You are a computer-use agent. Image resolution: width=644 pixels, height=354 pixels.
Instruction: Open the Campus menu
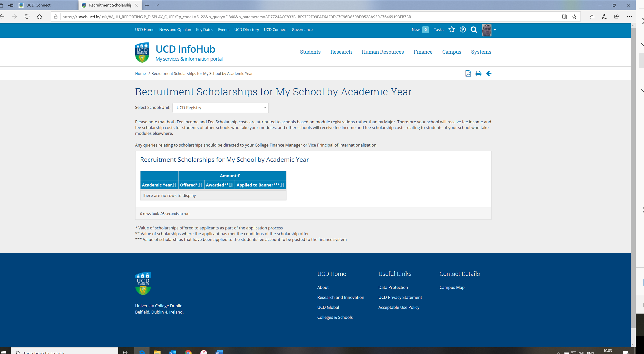[x=451, y=52]
